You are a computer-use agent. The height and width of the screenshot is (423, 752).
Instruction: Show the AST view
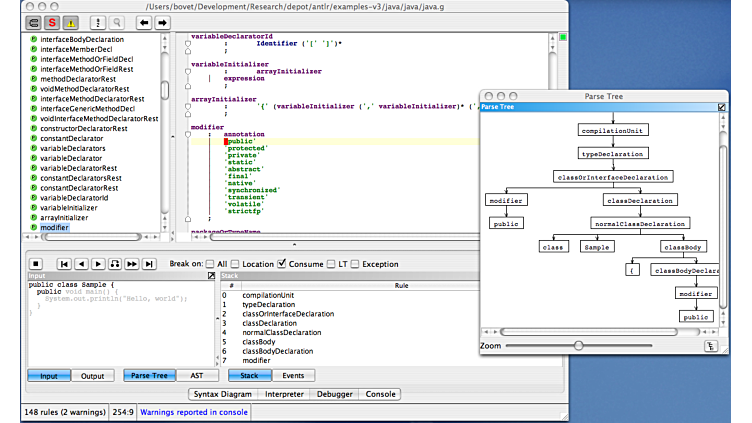click(x=196, y=376)
